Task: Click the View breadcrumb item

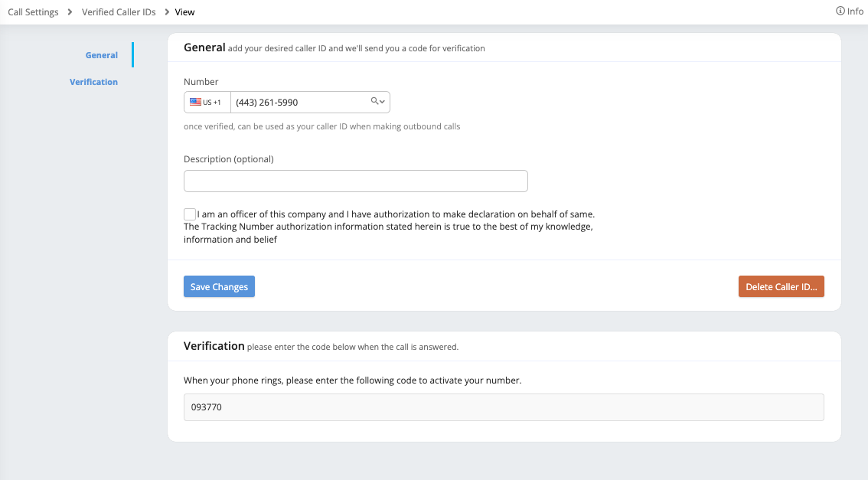Action: point(185,11)
